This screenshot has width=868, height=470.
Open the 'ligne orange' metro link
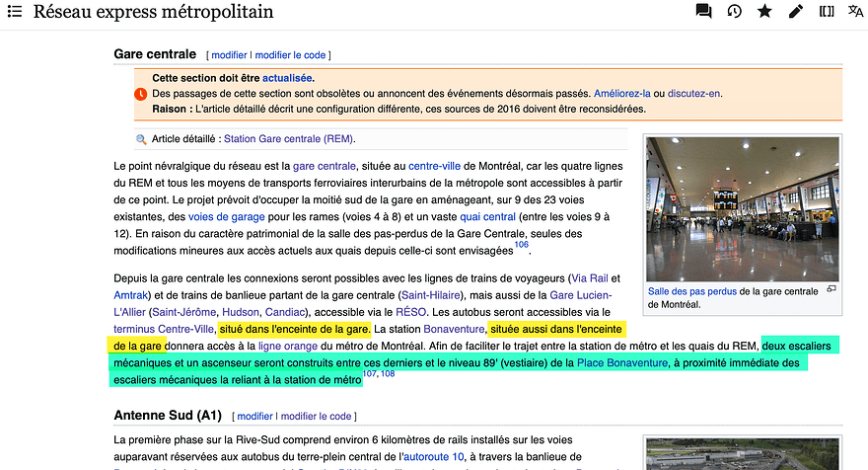click(x=289, y=346)
